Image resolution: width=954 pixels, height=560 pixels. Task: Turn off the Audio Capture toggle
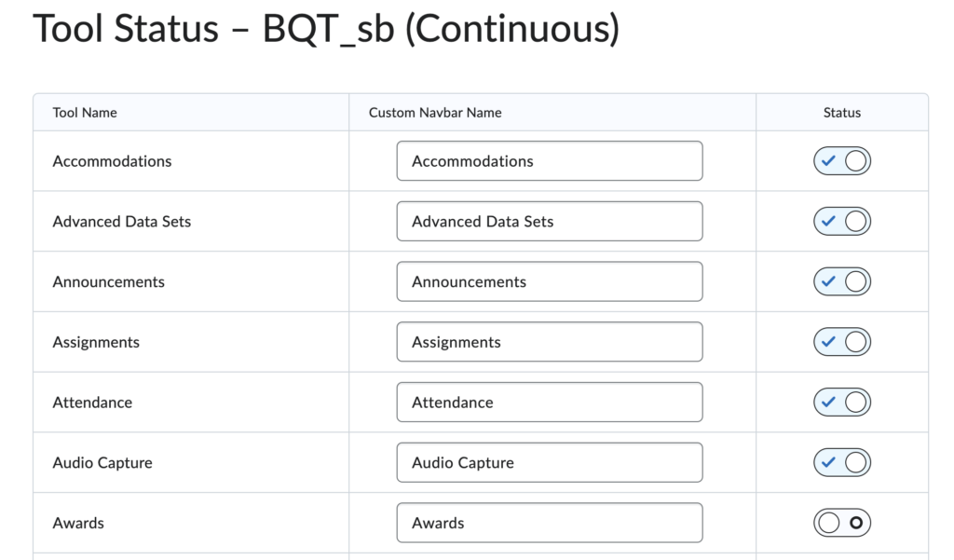coord(842,462)
